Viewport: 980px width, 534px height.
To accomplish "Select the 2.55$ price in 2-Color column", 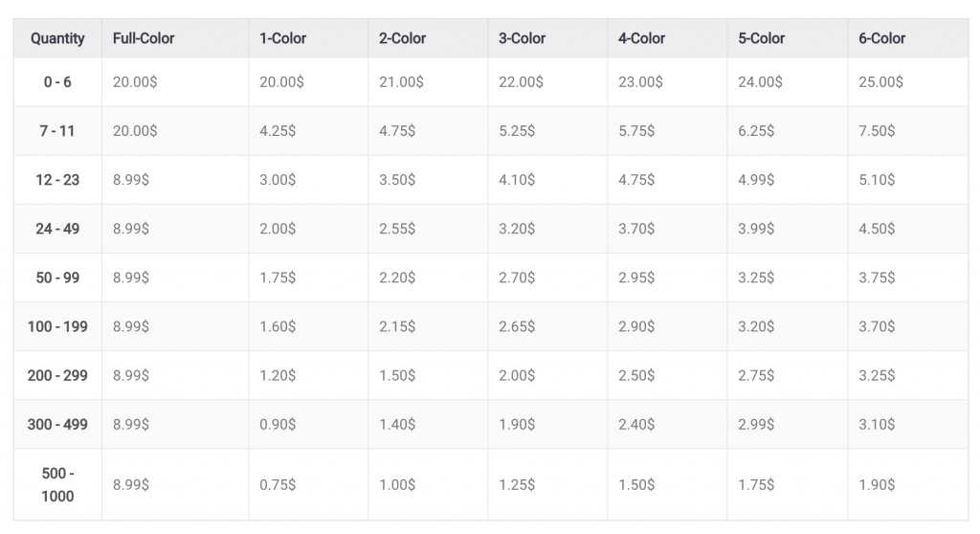I will click(x=397, y=229).
